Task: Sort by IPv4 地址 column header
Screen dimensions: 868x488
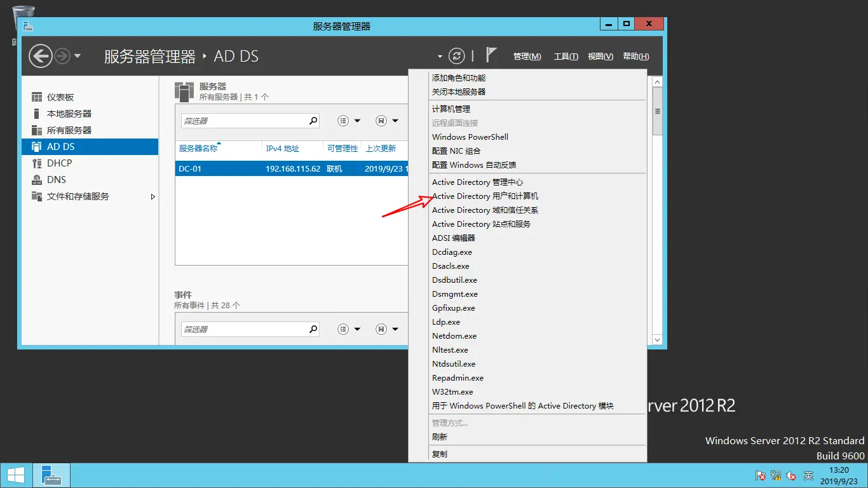Action: click(x=283, y=149)
